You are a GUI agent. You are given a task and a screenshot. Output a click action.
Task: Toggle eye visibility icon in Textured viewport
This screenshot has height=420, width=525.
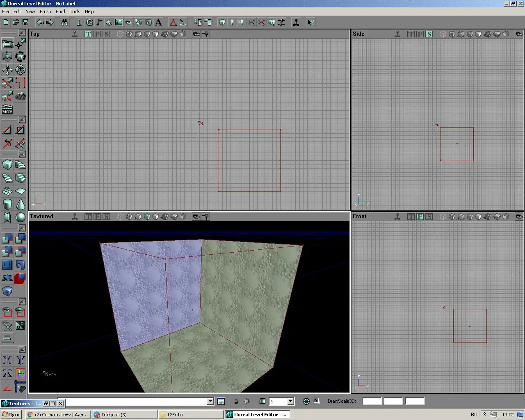196,217
